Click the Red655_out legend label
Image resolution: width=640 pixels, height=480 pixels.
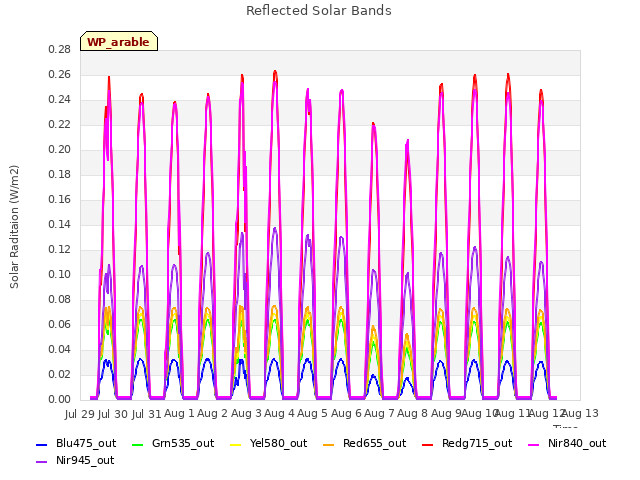pyautogui.click(x=374, y=443)
